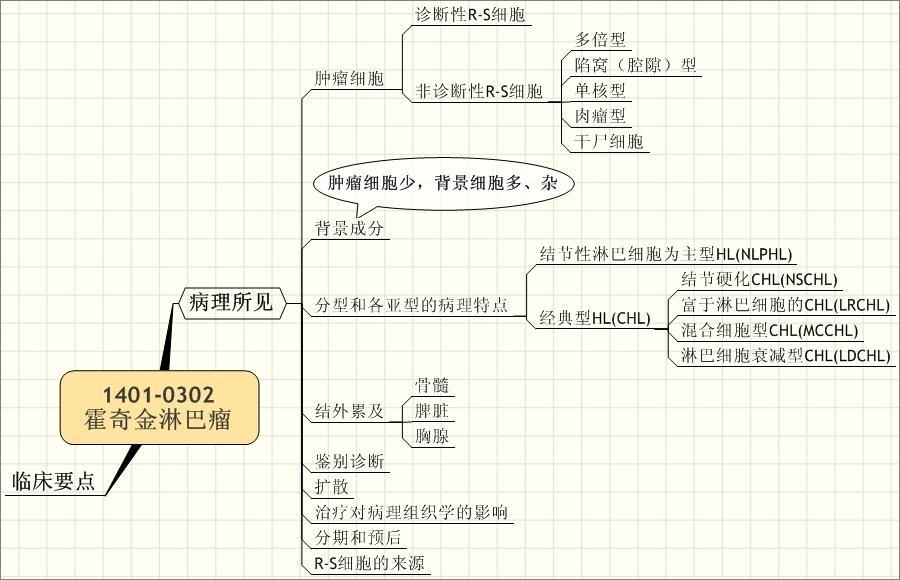Screen dimensions: 900x580
Task: Click the 诊断性R-S细胞 node
Action: click(x=470, y=15)
